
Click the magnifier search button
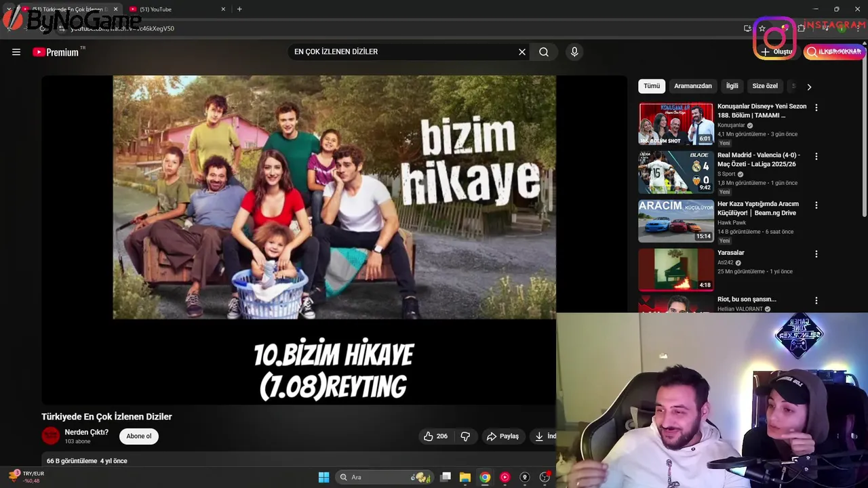coord(544,52)
